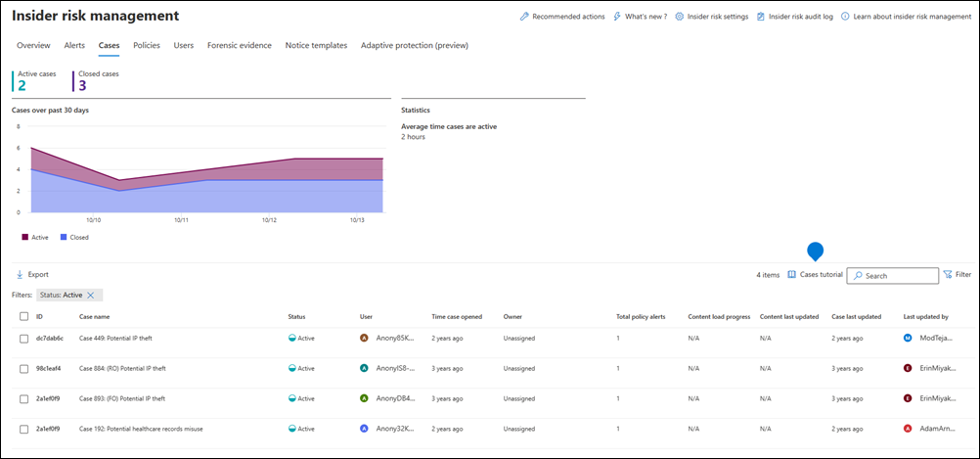
Task: Switch to the Alerts tab
Action: pyautogui.click(x=74, y=45)
